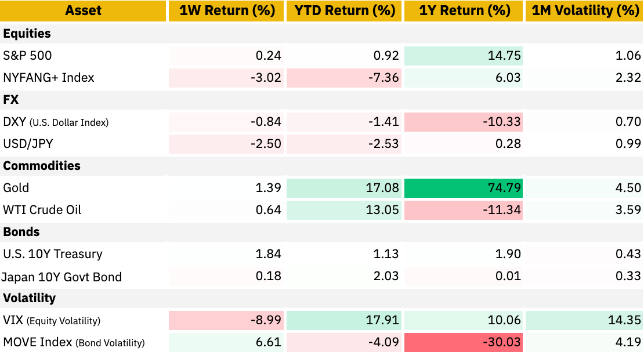Click the WTI Crude Oil row label
Viewport: 644px width, 355px height.
pyautogui.click(x=42, y=210)
